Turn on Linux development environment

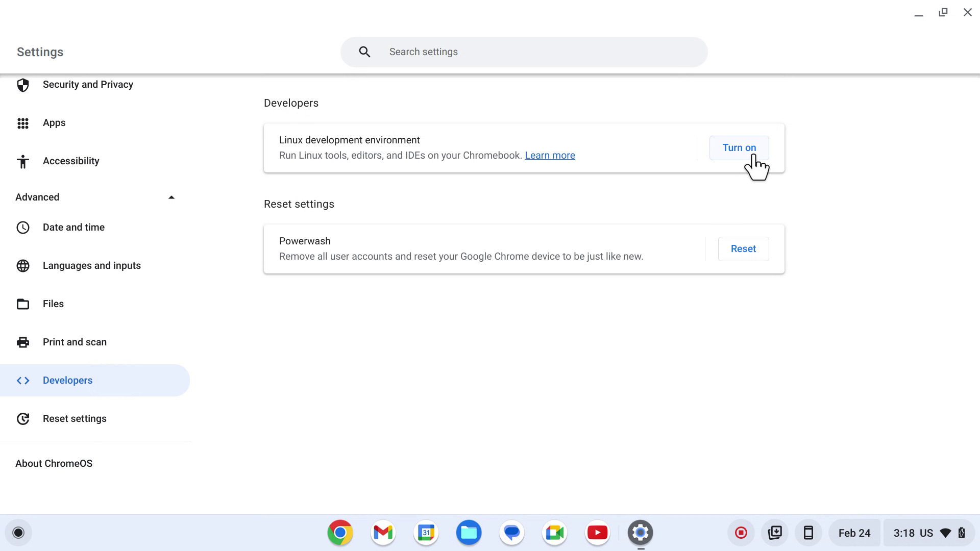pyautogui.click(x=739, y=148)
